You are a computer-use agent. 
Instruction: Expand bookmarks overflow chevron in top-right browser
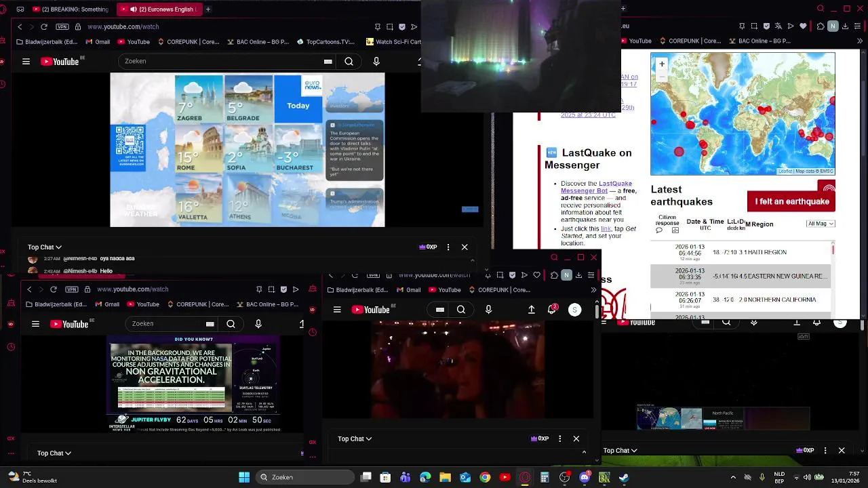tap(859, 41)
